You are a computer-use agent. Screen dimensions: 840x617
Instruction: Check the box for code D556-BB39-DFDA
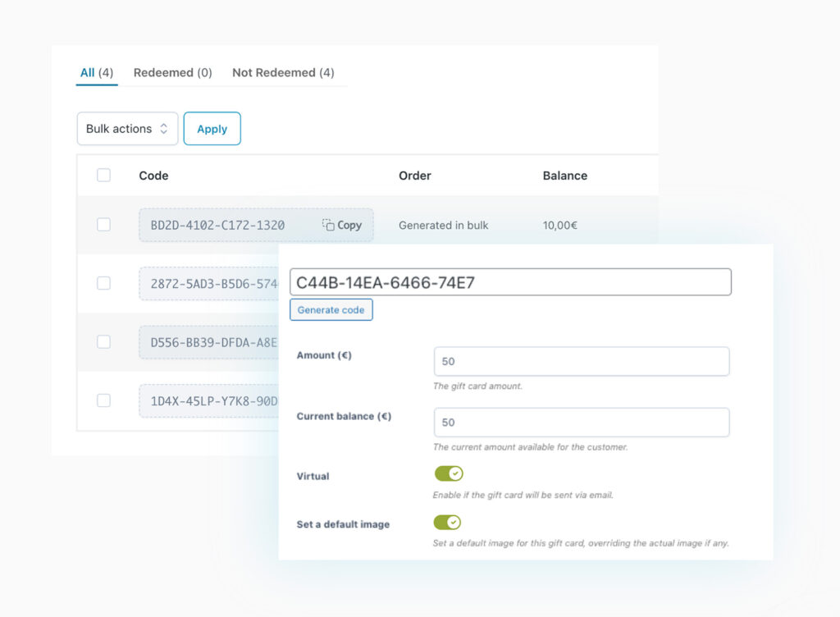[x=103, y=341]
